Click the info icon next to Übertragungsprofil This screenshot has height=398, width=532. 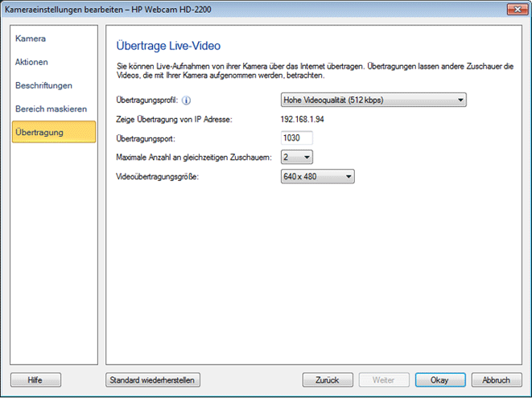pos(186,101)
